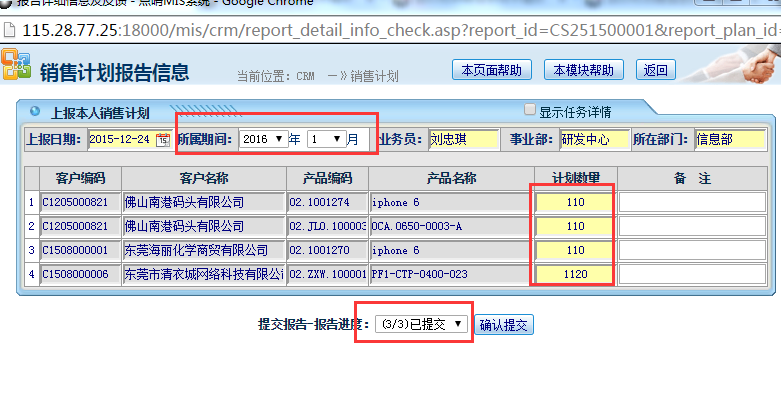Open the calendar picker beside 上报日期
The image size is (781, 403).
click(x=162, y=140)
